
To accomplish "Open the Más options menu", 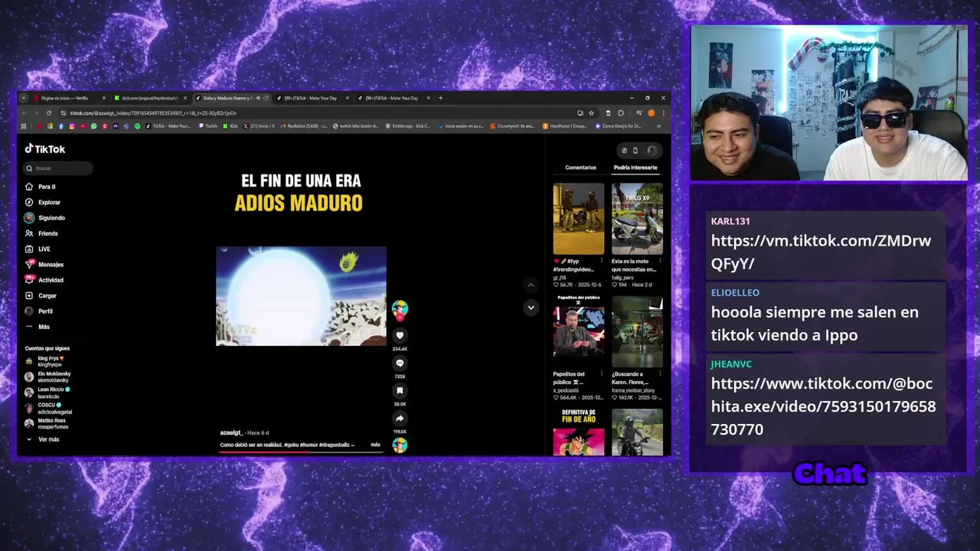I will (x=37, y=327).
